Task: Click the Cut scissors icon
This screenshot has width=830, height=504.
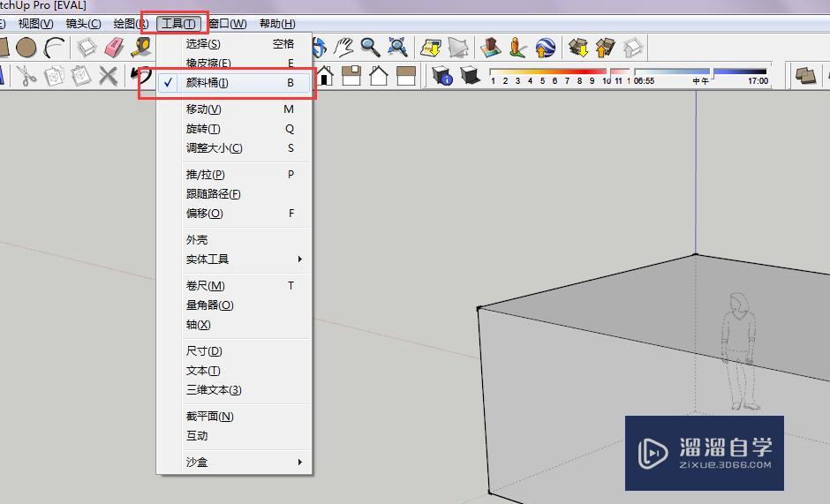Action: (26, 76)
